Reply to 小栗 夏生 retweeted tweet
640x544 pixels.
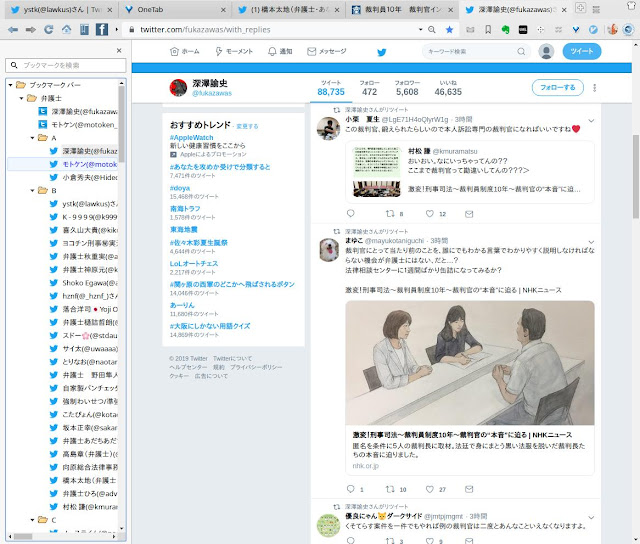(351, 213)
